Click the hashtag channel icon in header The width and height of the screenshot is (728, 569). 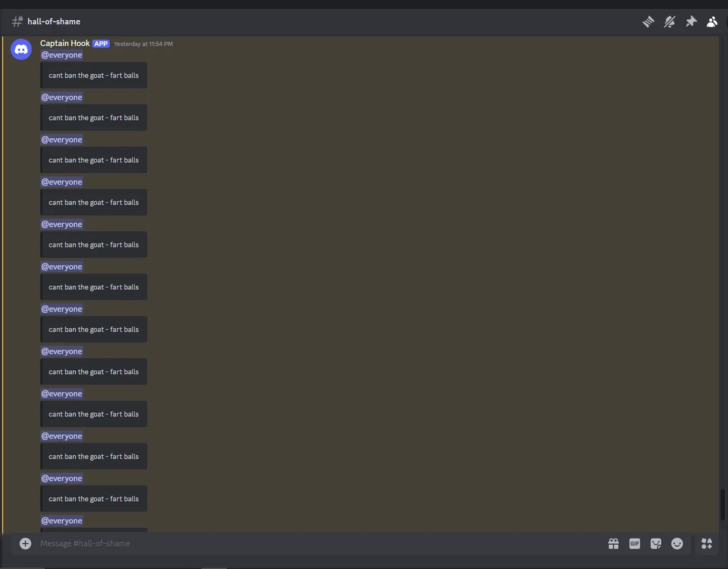tap(17, 22)
